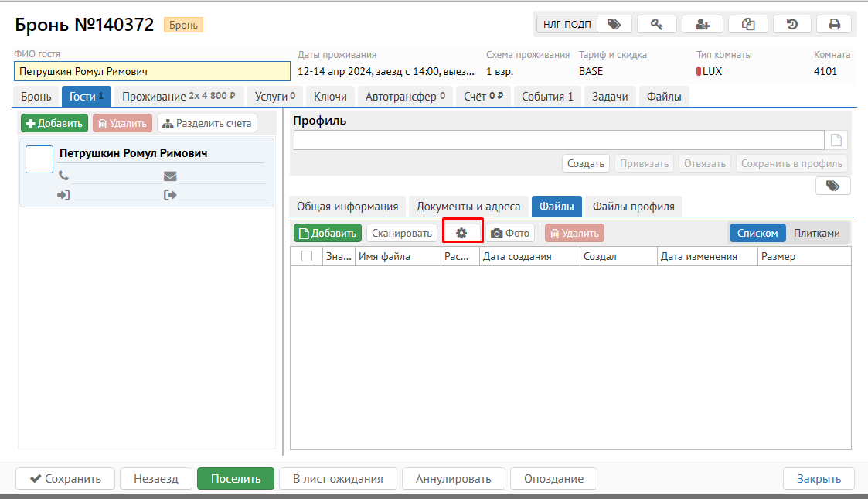The height and width of the screenshot is (499, 868).
Task: Click the key icon in the top toolbar
Action: [657, 24]
